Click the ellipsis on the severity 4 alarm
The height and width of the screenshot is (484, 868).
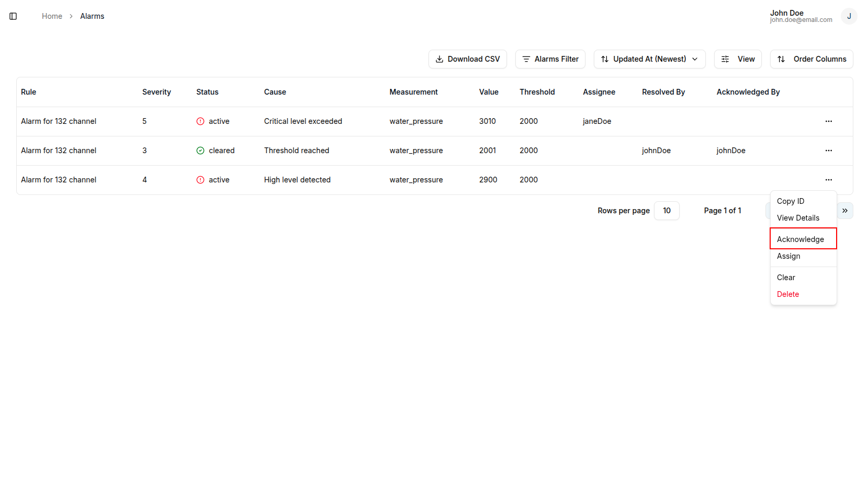[828, 180]
